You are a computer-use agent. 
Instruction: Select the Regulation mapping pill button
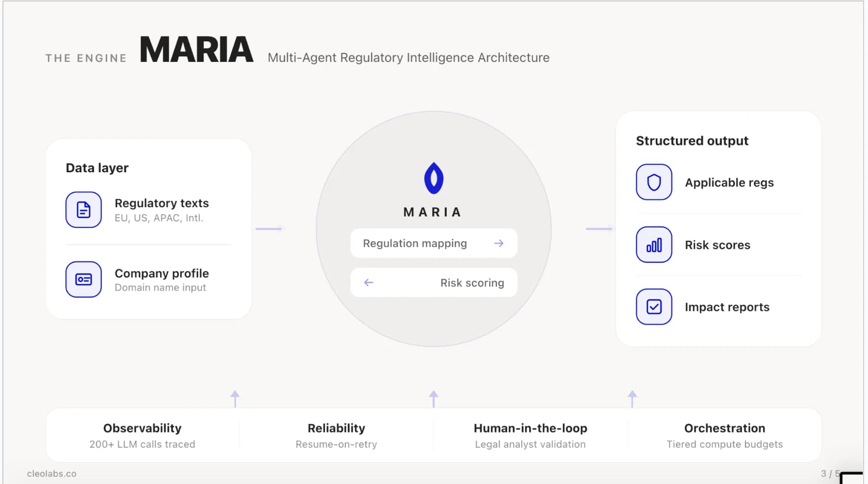click(x=434, y=243)
